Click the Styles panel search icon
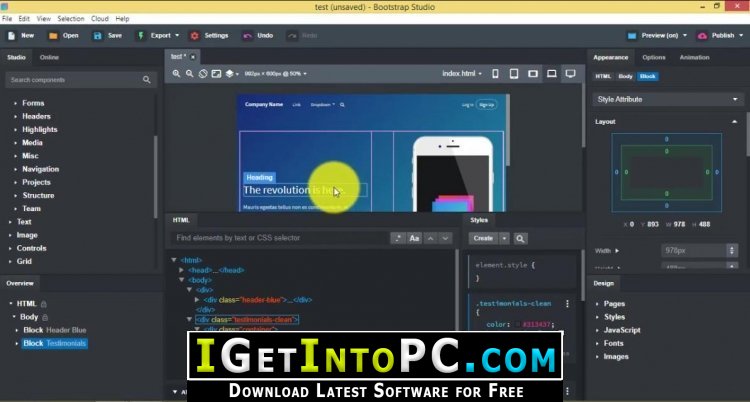This screenshot has width=750, height=402. (520, 238)
